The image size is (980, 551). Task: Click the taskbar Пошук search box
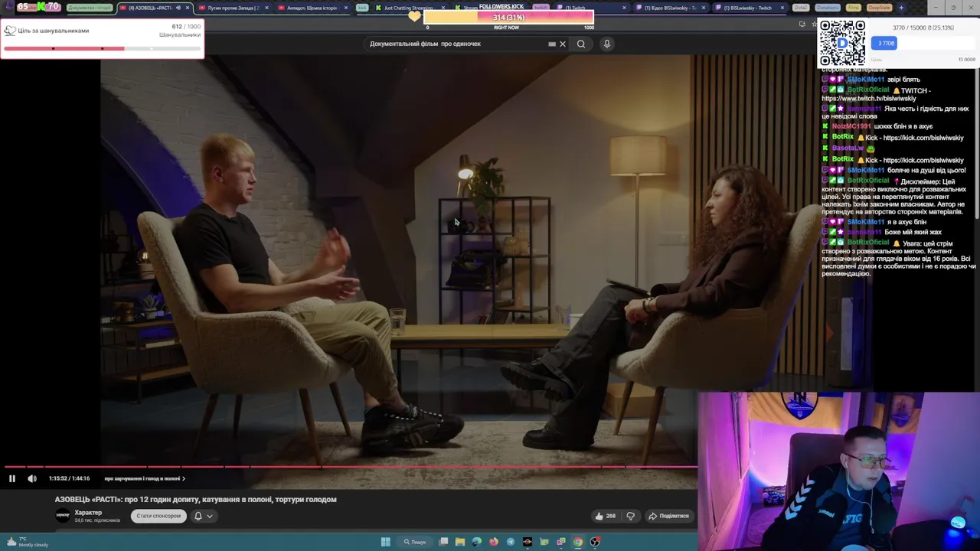tap(415, 542)
